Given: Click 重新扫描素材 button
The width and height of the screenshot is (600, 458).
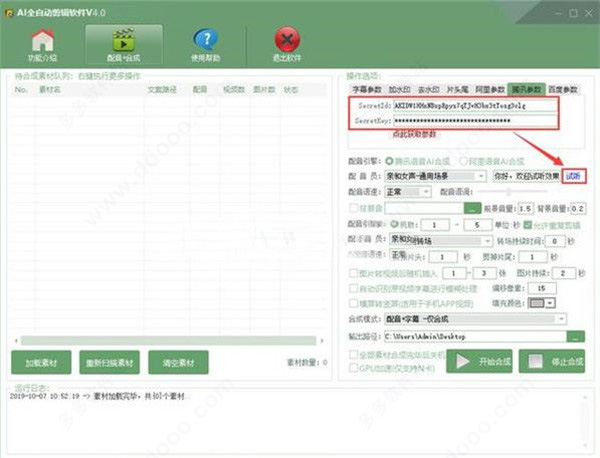Looking at the screenshot, I should tap(109, 362).
